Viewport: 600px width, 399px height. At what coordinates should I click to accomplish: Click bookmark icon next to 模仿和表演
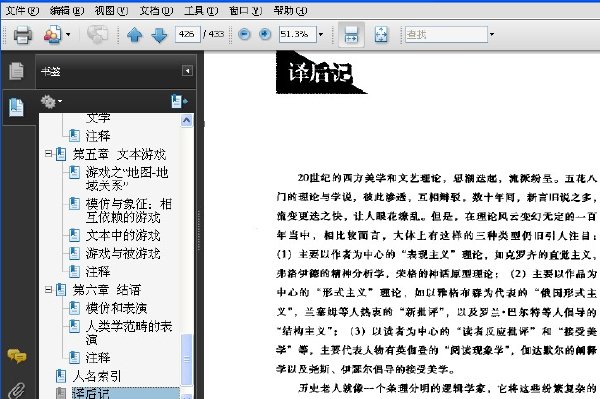click(74, 308)
